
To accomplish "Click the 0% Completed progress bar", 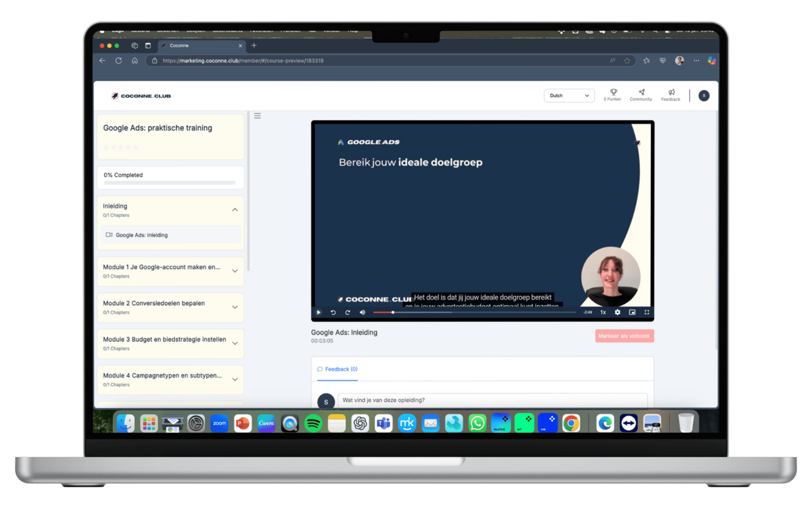I will pyautogui.click(x=170, y=182).
